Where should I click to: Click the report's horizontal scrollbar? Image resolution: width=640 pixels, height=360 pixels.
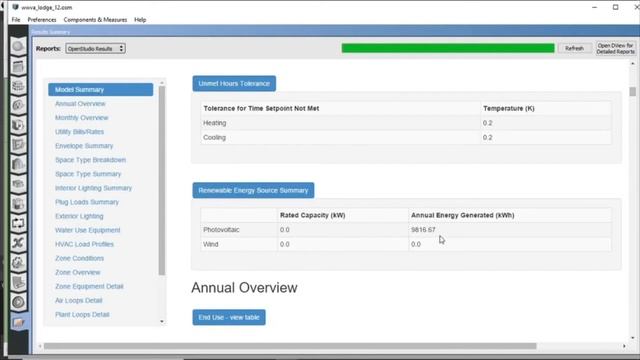tap(290, 346)
